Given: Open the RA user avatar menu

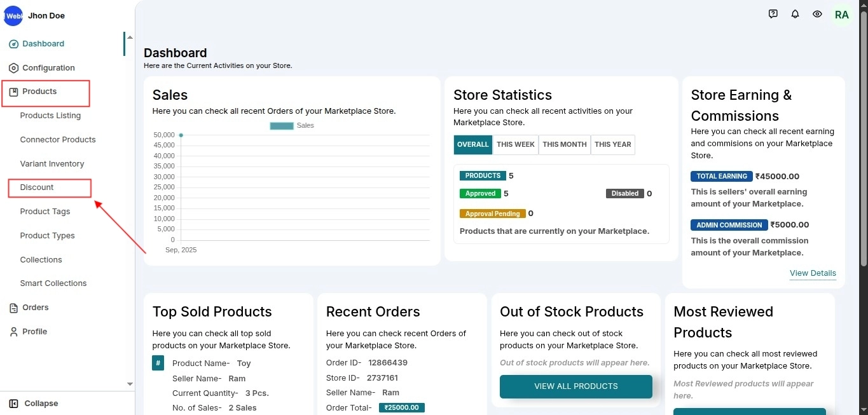Looking at the screenshot, I should [841, 15].
